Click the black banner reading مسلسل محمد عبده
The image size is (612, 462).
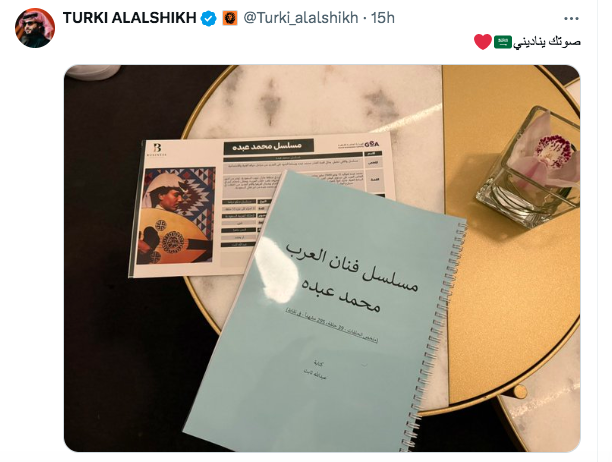pyautogui.click(x=269, y=146)
